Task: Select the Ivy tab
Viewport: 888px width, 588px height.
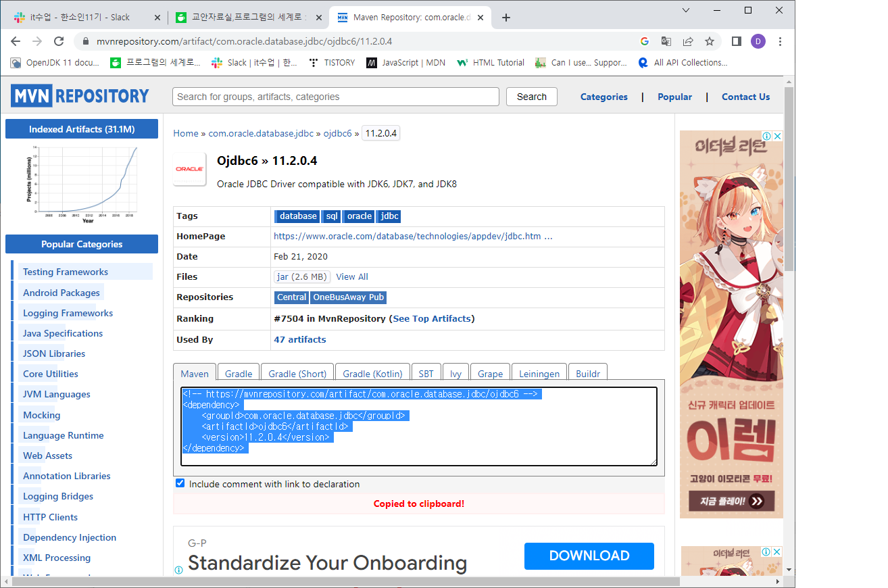Action: point(455,374)
